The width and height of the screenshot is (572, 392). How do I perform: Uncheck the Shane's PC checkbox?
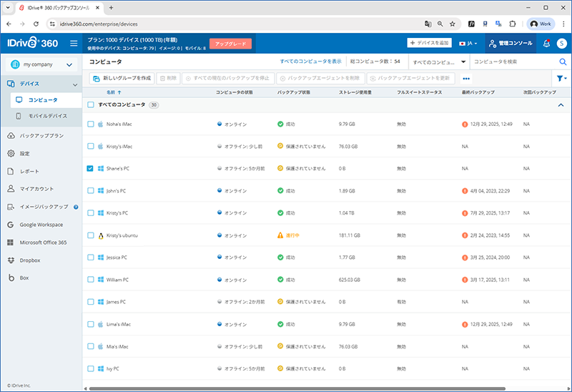tap(90, 169)
